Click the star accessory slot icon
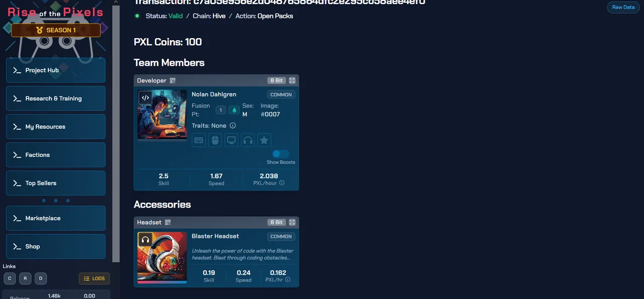 [x=264, y=140]
